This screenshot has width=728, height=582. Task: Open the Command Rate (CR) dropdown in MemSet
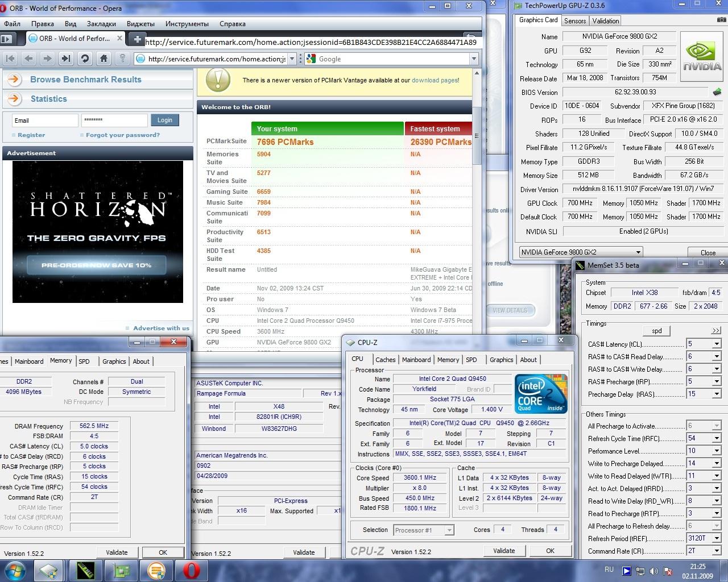[717, 551]
